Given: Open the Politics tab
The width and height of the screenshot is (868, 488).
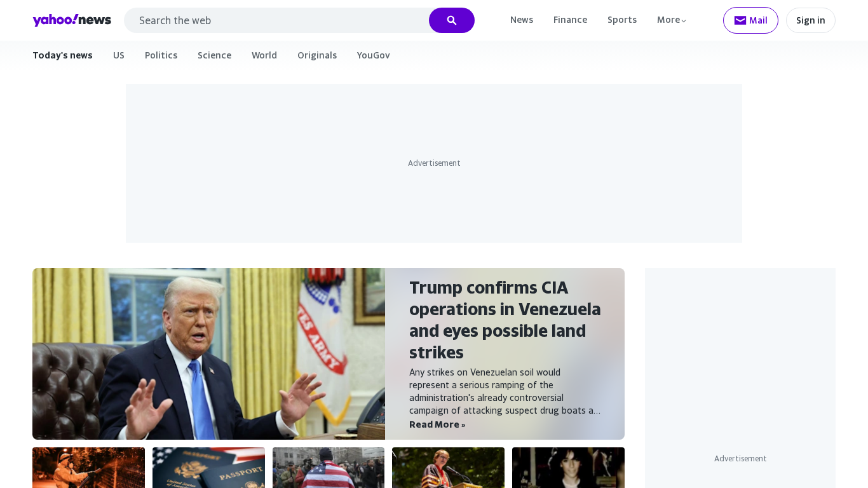Looking at the screenshot, I should tap(161, 55).
